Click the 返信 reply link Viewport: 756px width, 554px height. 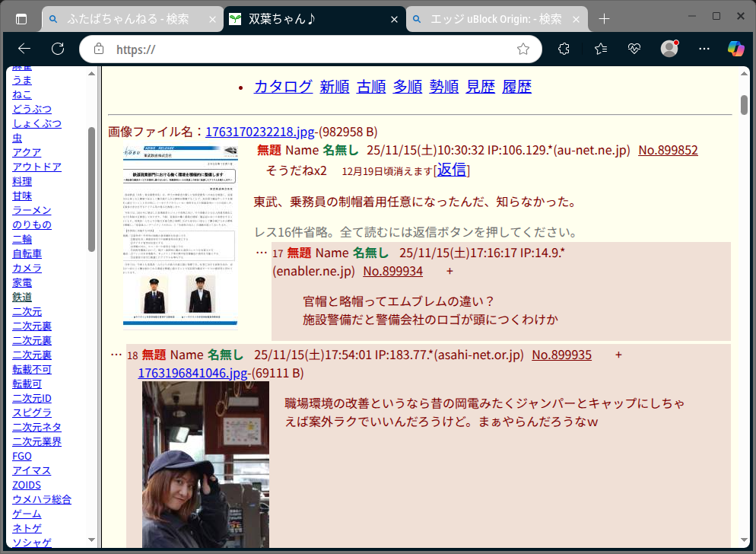(x=451, y=170)
